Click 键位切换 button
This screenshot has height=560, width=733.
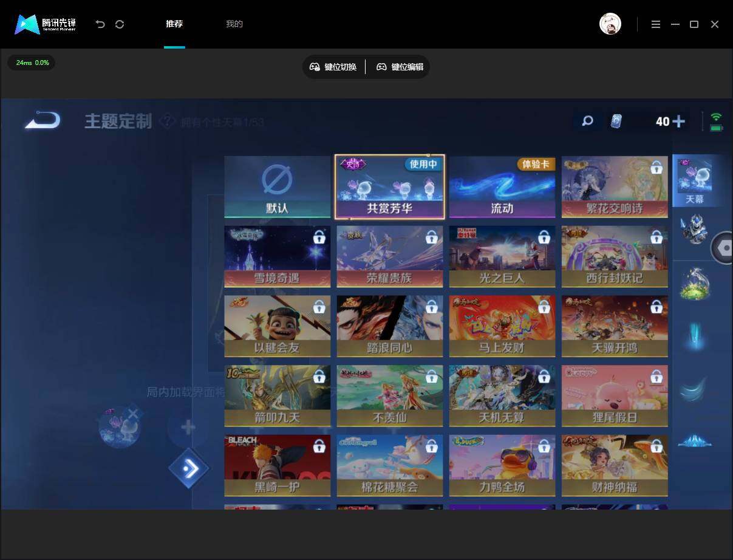point(333,67)
